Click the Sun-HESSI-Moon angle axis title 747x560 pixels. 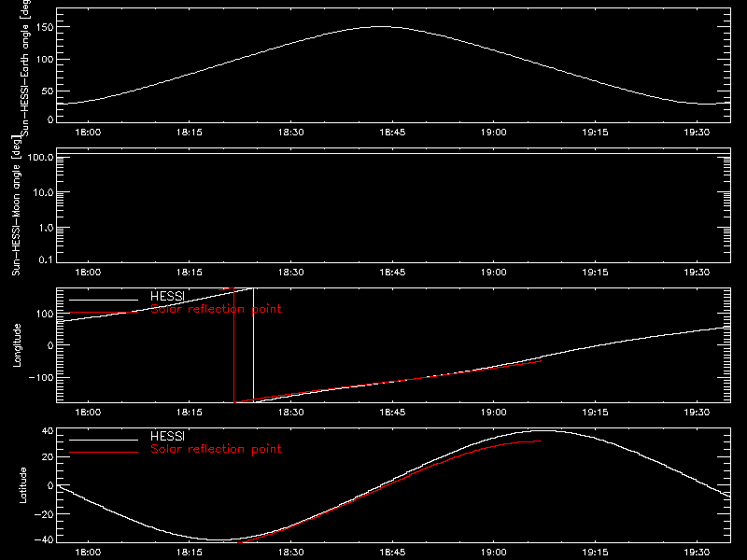[x=16, y=205]
